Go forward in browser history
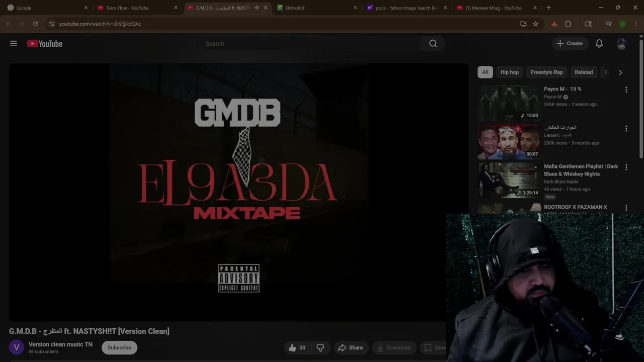 (22, 24)
